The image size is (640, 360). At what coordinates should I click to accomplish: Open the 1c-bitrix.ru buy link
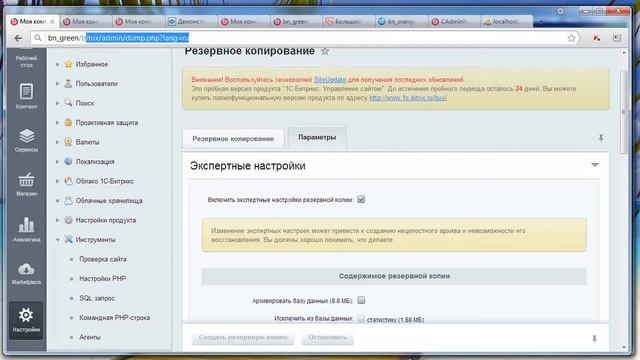point(408,98)
